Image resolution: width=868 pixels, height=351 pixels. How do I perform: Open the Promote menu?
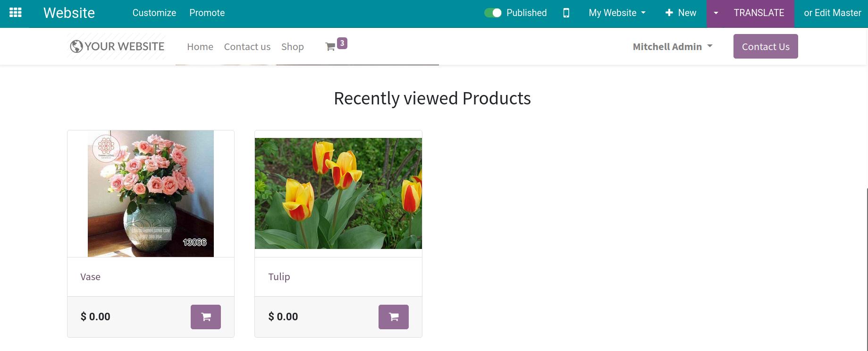207,13
